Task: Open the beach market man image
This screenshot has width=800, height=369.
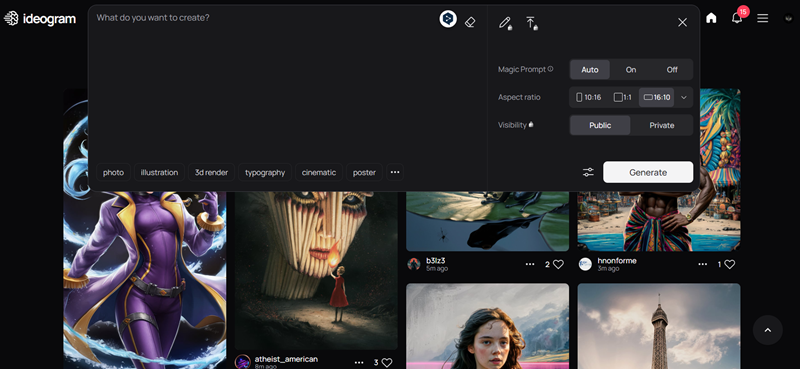Action: point(659,222)
